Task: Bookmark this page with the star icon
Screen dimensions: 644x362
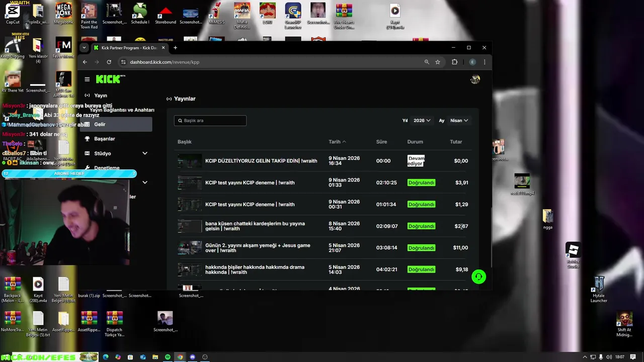Action: click(438, 62)
